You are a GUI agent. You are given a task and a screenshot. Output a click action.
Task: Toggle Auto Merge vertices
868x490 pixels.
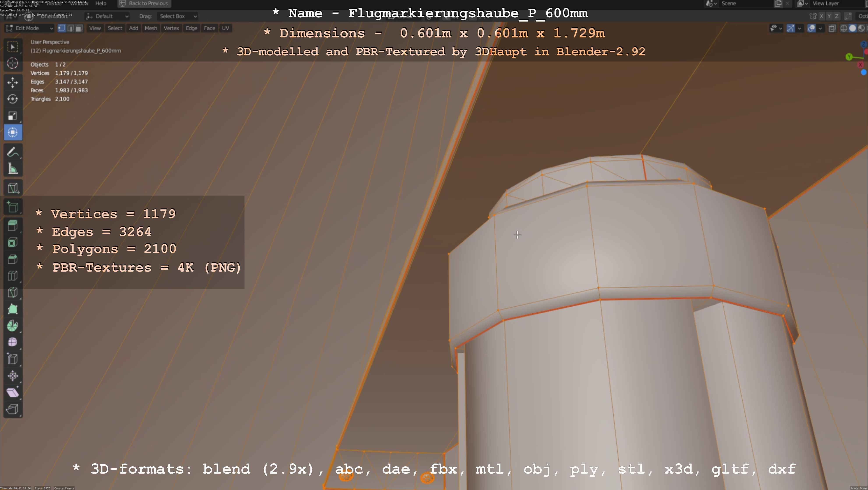click(x=848, y=16)
